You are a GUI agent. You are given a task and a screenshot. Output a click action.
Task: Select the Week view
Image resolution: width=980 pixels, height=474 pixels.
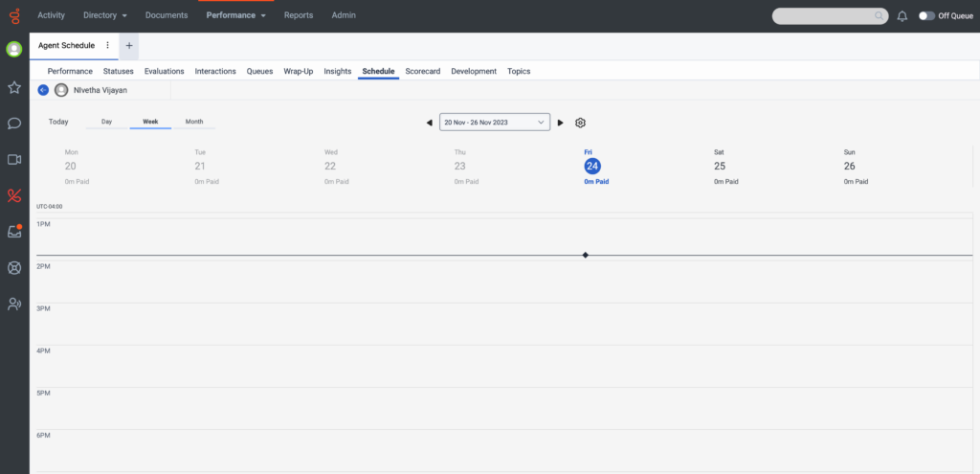[x=150, y=122]
